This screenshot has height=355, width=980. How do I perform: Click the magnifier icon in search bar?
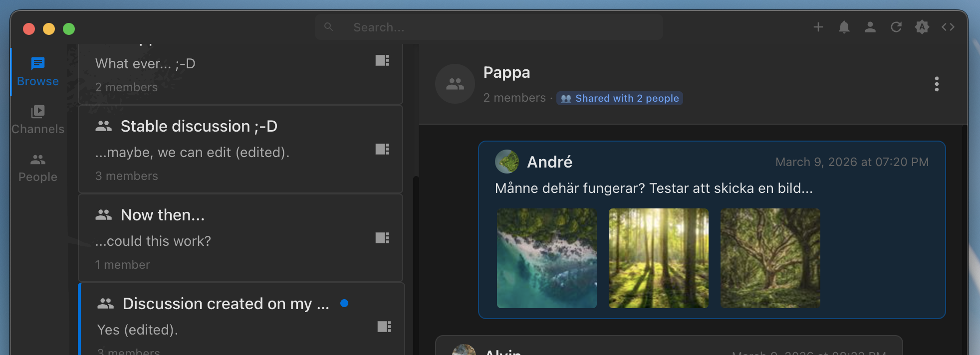[328, 27]
